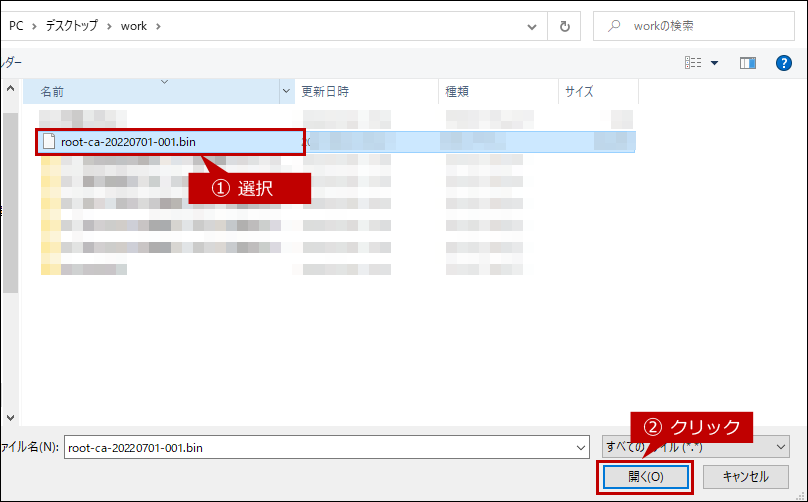The height and width of the screenshot is (502, 808).
Task: Go to PC in breadcrumb
Action: click(16, 26)
